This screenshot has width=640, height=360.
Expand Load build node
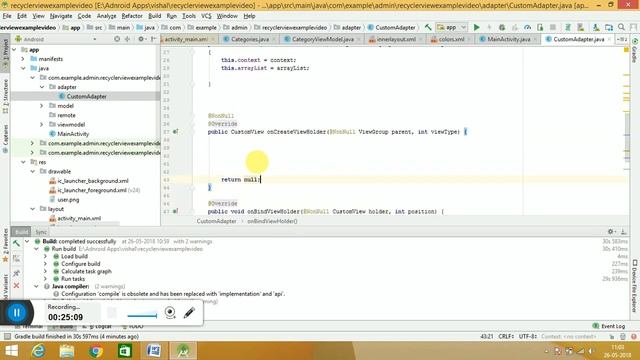(46, 256)
